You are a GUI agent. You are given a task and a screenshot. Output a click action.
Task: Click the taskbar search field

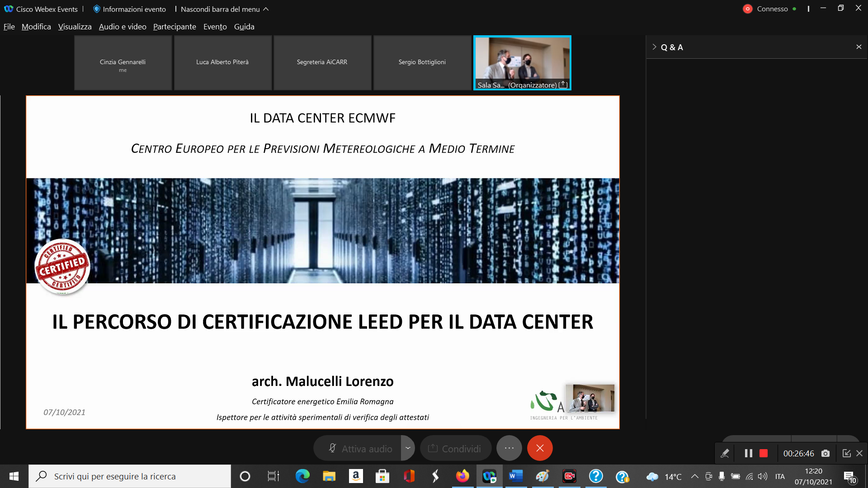click(130, 476)
